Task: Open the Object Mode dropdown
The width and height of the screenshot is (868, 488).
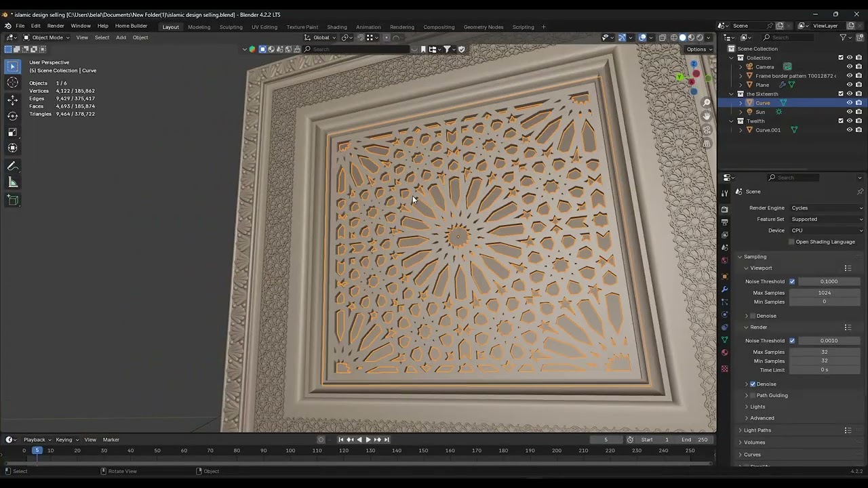Action: click(47, 37)
